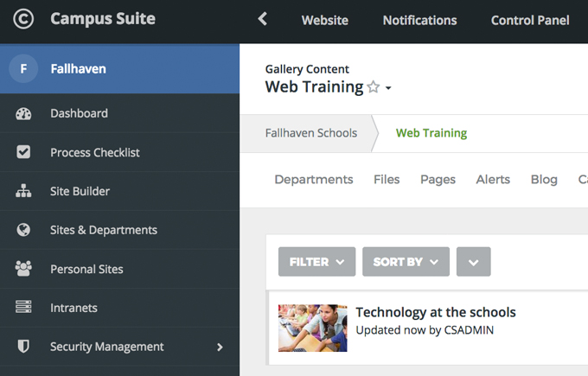
Task: Click the Campus Suite logo icon
Action: point(23,19)
